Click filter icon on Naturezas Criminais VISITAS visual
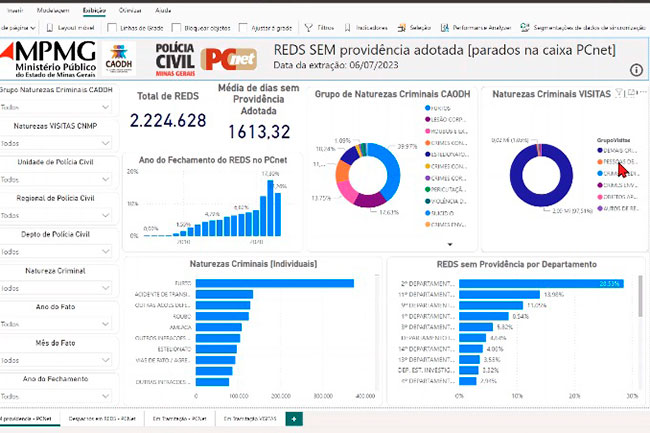 (x=619, y=93)
